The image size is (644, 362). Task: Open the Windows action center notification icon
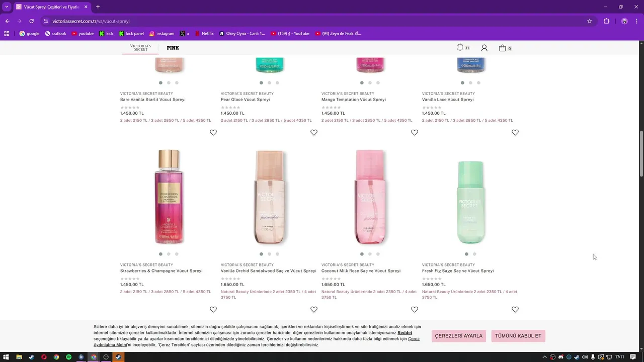click(633, 357)
